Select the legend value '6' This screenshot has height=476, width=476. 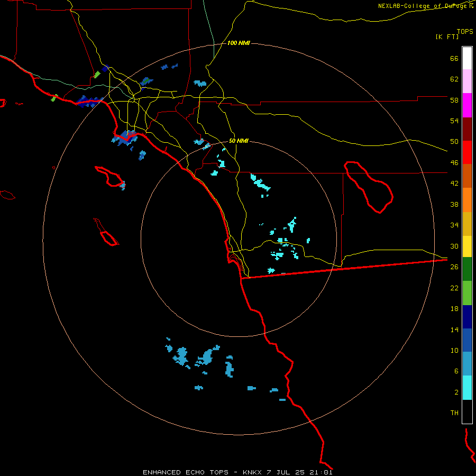coord(456,371)
